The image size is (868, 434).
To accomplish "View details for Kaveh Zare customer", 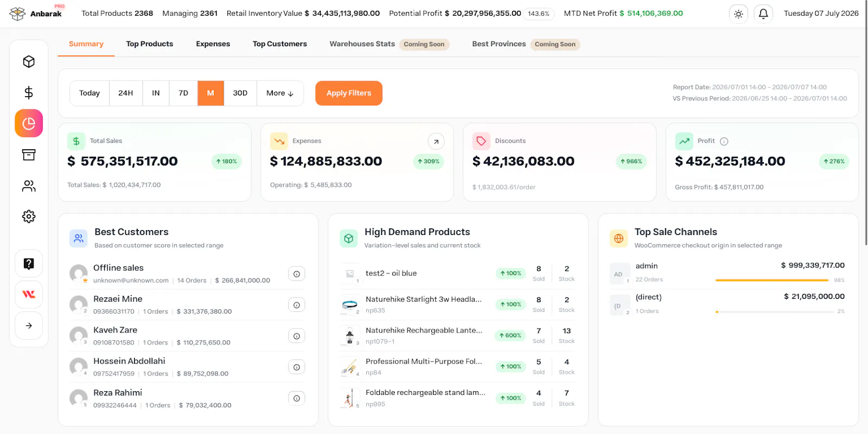I will (297, 336).
